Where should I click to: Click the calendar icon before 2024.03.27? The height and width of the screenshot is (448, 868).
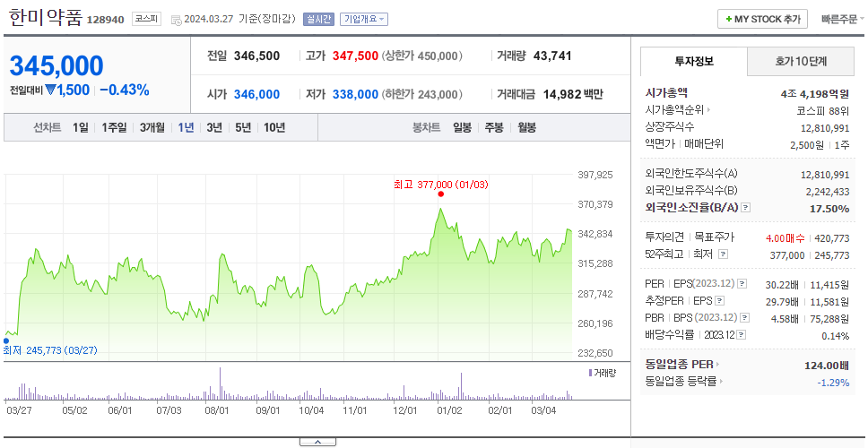click(176, 20)
